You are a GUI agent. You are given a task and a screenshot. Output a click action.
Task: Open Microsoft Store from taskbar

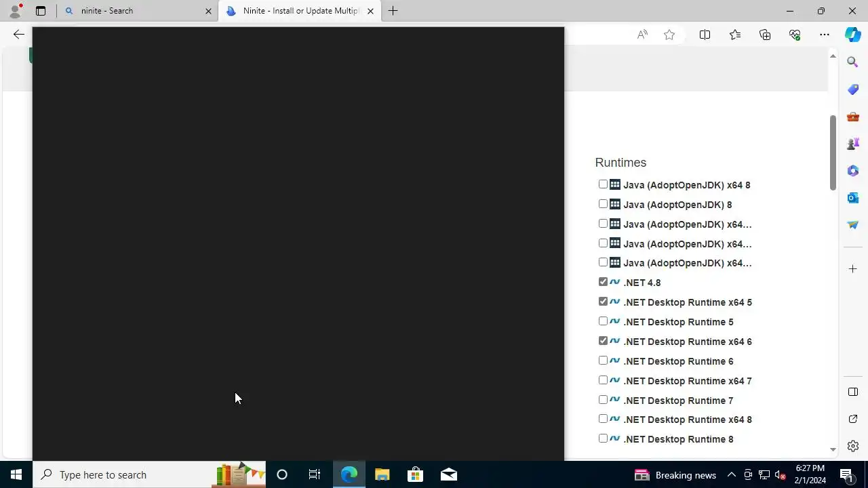(415, 474)
